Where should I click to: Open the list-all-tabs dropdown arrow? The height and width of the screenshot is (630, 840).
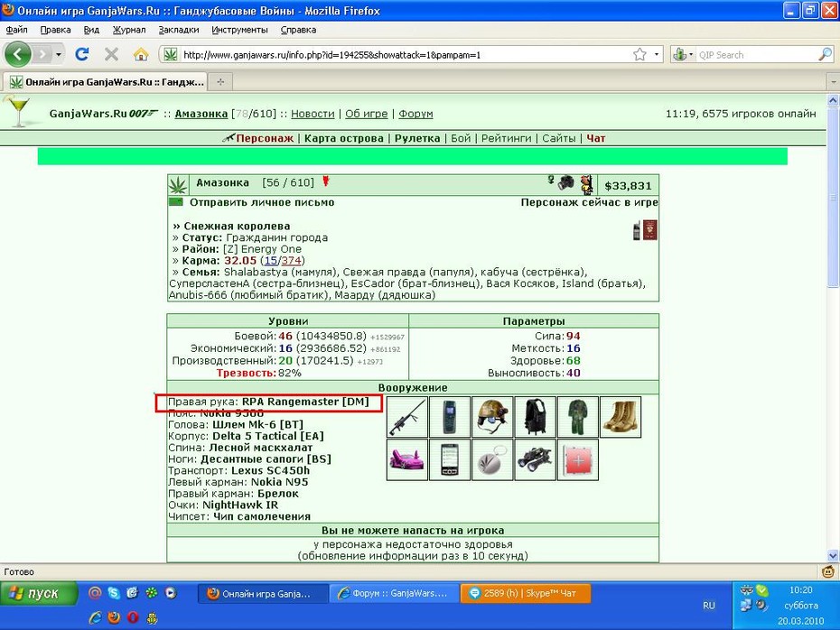[x=833, y=82]
